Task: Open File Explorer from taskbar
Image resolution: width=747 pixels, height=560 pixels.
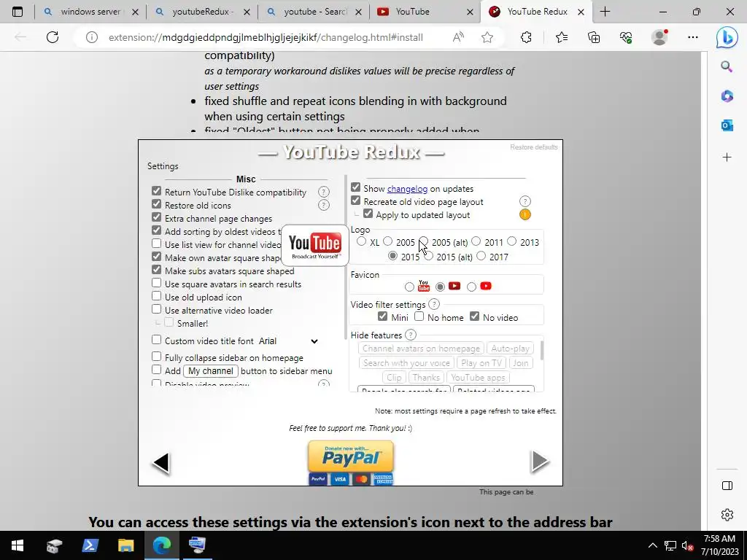Action: point(125,545)
